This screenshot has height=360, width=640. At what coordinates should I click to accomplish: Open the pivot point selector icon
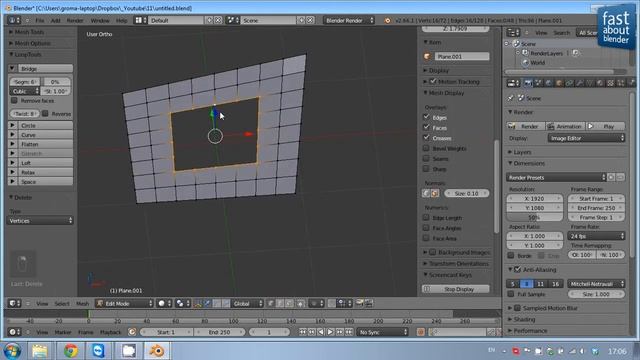182,303
